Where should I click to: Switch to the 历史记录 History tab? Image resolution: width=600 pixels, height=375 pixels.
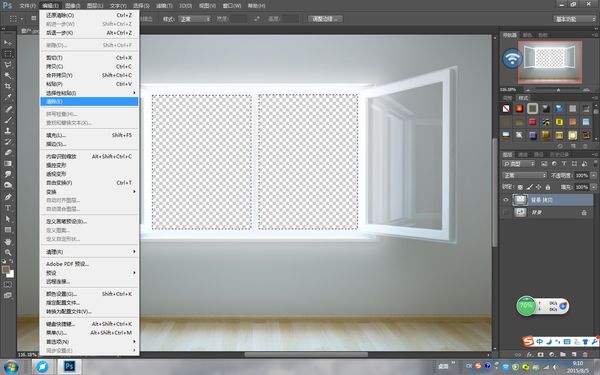coord(559,155)
